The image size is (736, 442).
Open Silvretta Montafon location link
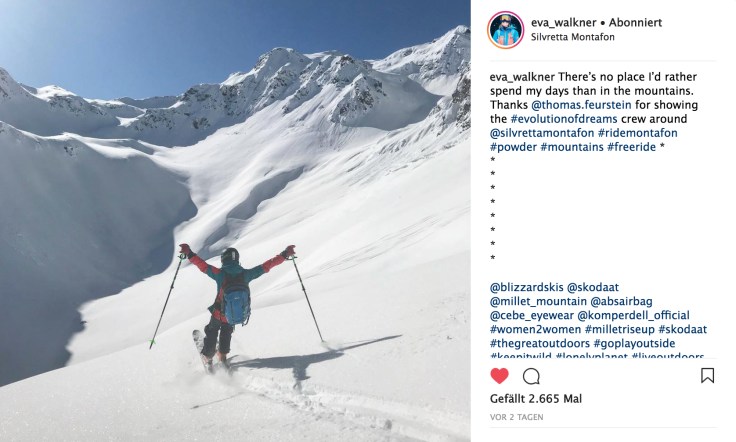573,37
